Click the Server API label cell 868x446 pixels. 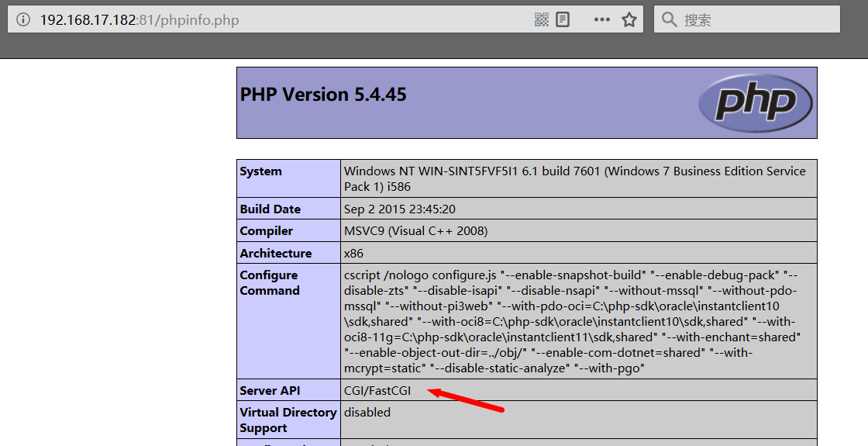pyautogui.click(x=270, y=391)
